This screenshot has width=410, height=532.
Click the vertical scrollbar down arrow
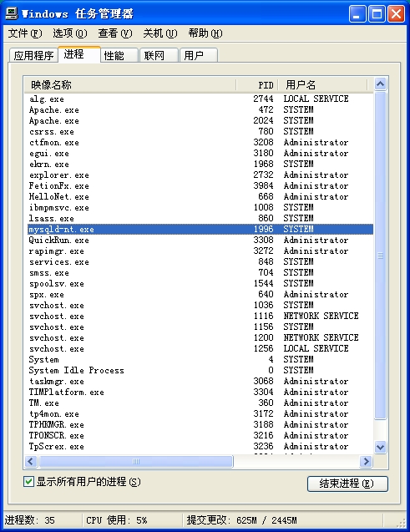point(381,447)
